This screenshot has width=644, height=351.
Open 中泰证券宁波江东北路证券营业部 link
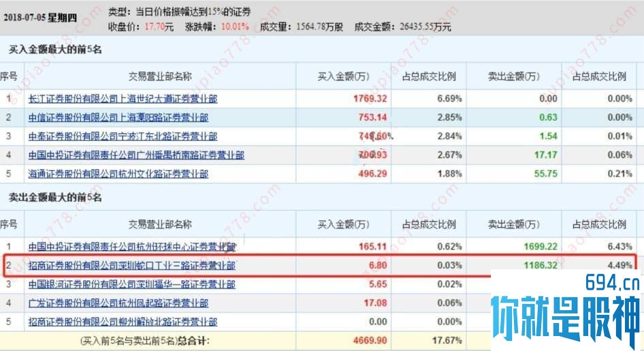[123, 136]
